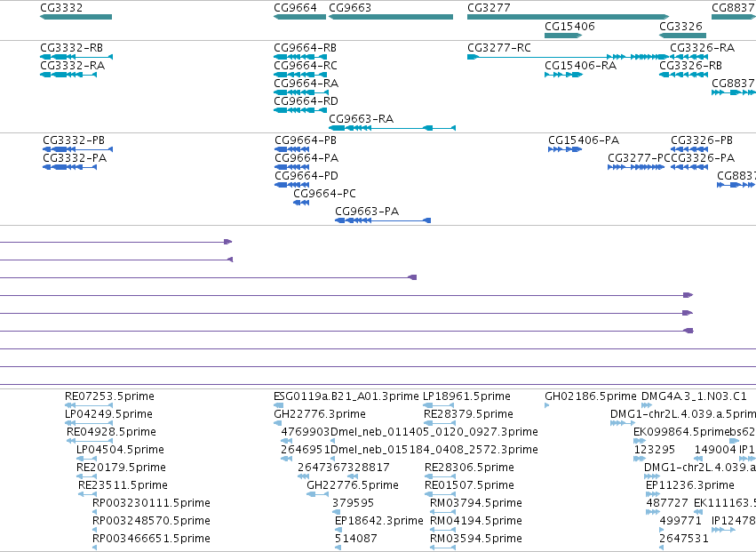This screenshot has height=552, width=756.
Task: Select feature label 487727
Action: point(667,503)
